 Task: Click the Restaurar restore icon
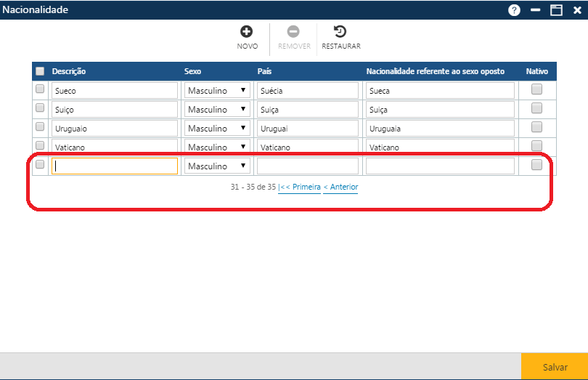340,31
